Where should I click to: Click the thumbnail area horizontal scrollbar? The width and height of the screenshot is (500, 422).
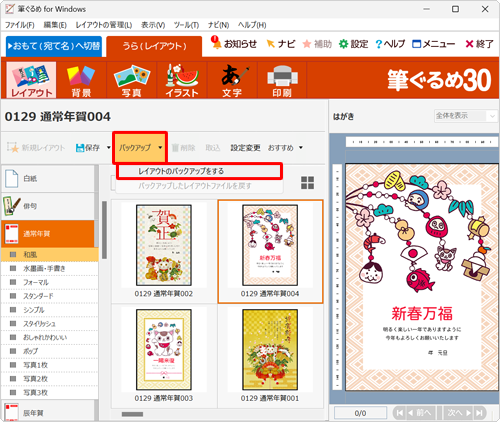click(132, 414)
